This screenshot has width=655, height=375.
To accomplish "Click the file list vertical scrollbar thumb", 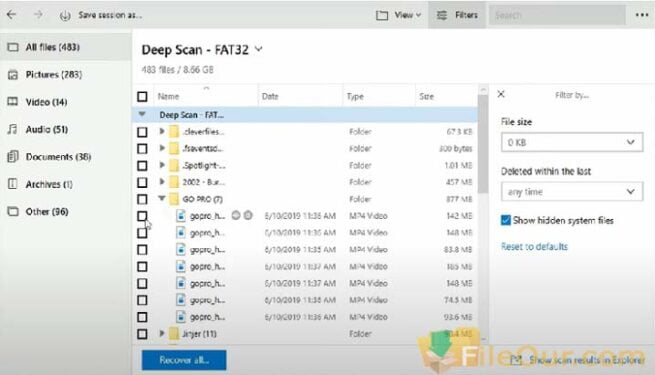I will pos(482,144).
